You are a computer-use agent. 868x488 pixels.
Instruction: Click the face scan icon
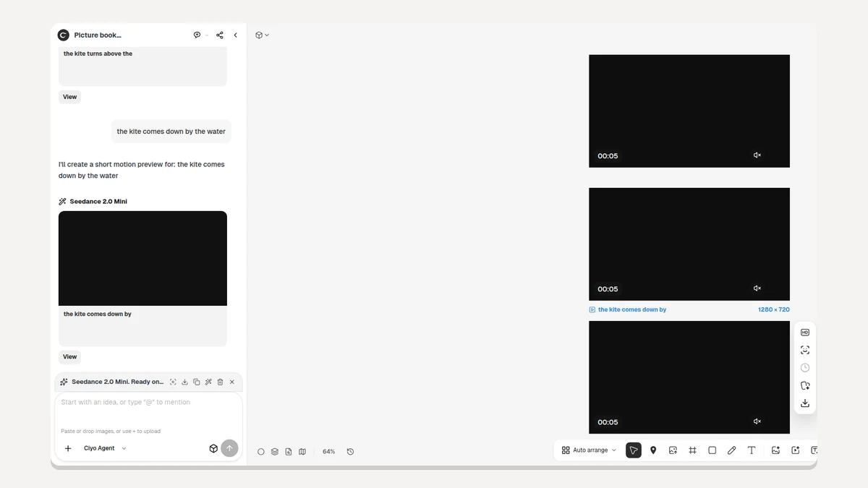coord(805,350)
